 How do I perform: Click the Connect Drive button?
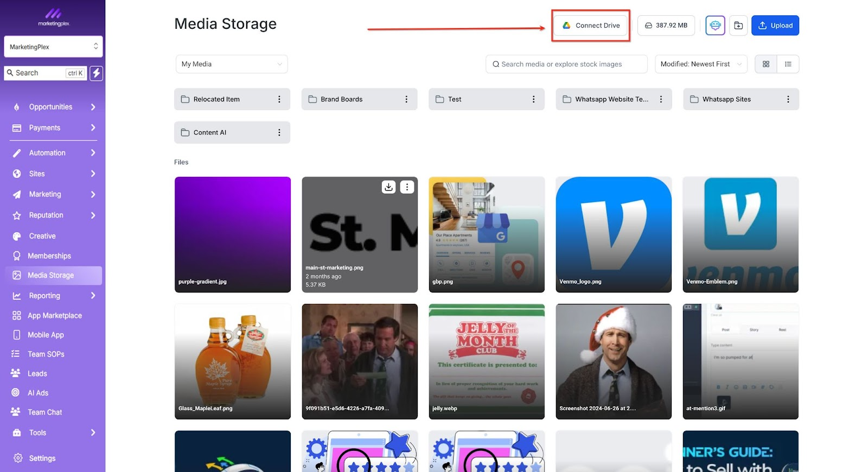click(591, 25)
